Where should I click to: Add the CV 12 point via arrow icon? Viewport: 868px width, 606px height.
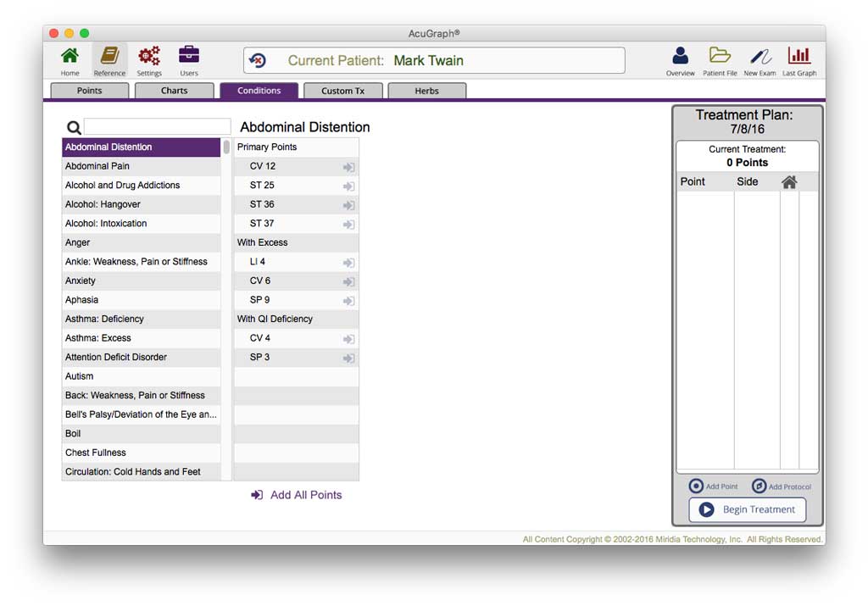[348, 167]
